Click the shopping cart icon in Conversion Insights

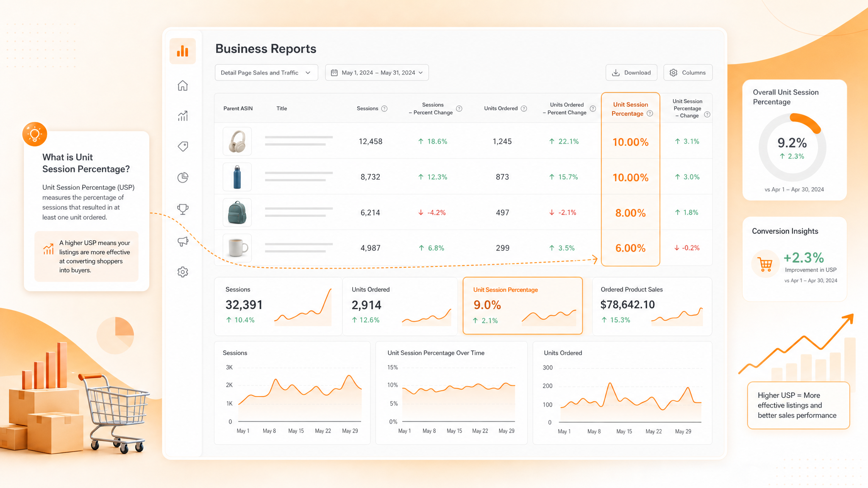(x=765, y=264)
